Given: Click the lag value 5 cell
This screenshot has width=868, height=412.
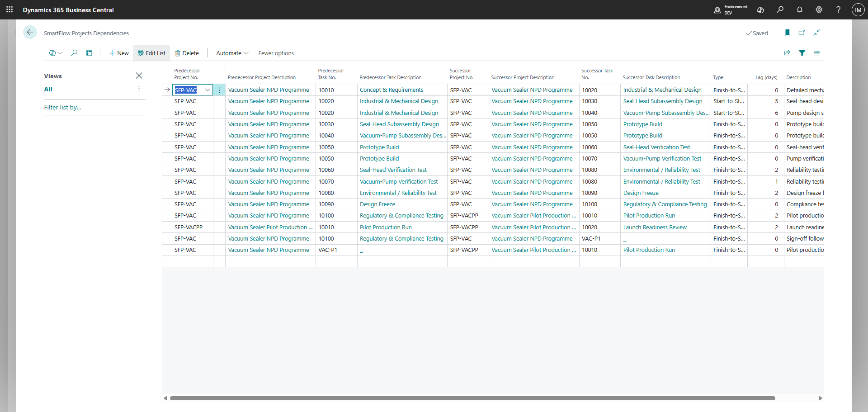Looking at the screenshot, I should (x=765, y=101).
